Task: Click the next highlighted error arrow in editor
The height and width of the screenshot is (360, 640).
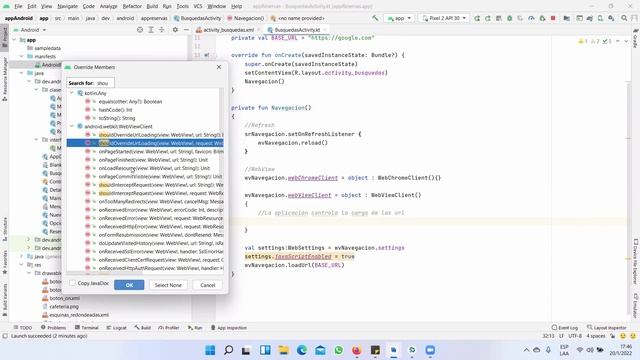Action: (626, 41)
